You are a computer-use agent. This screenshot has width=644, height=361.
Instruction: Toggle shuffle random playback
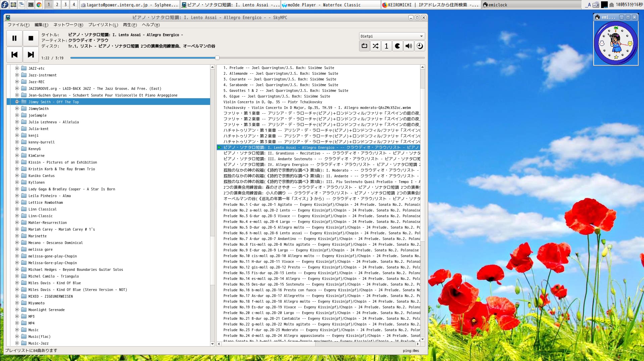tap(375, 46)
